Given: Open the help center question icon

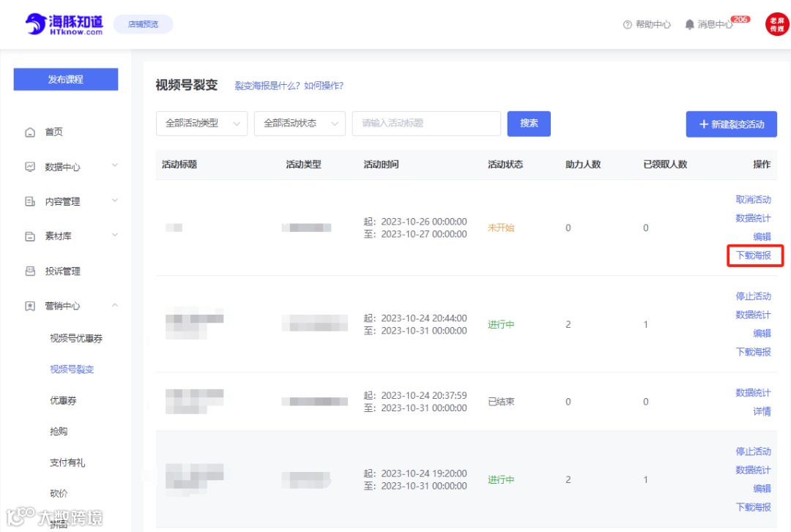Looking at the screenshot, I should (627, 25).
